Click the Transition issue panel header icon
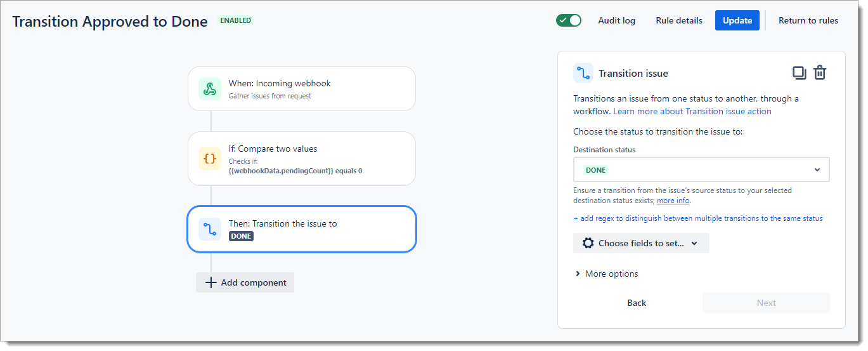 (x=583, y=74)
